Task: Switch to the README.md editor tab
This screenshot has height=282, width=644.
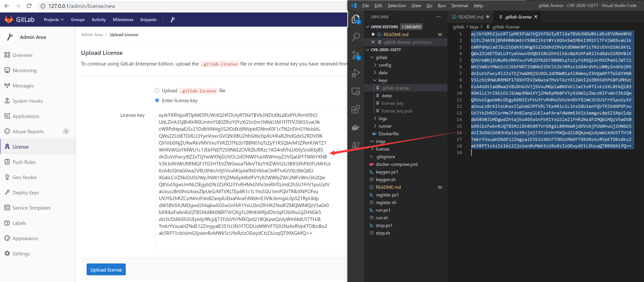Action: (470, 17)
